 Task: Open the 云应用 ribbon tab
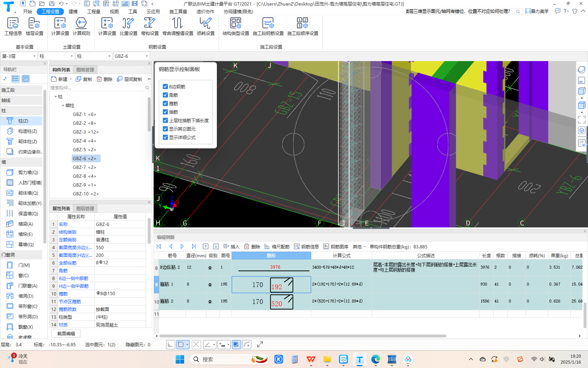(153, 11)
